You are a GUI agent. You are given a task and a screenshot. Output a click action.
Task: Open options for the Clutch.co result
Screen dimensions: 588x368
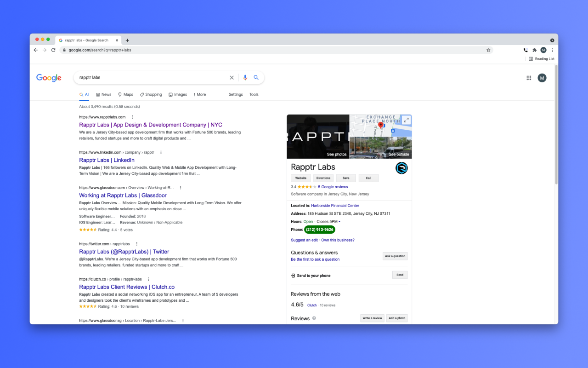(148, 279)
